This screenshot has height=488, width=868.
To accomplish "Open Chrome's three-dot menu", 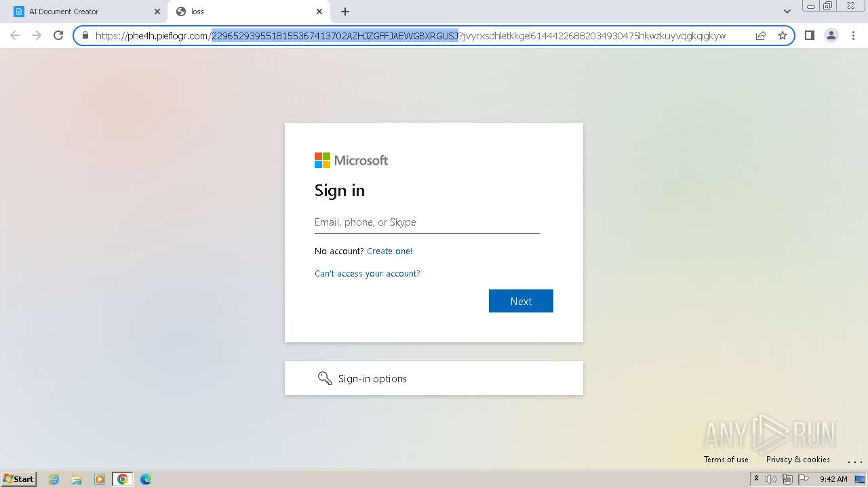I will [852, 35].
